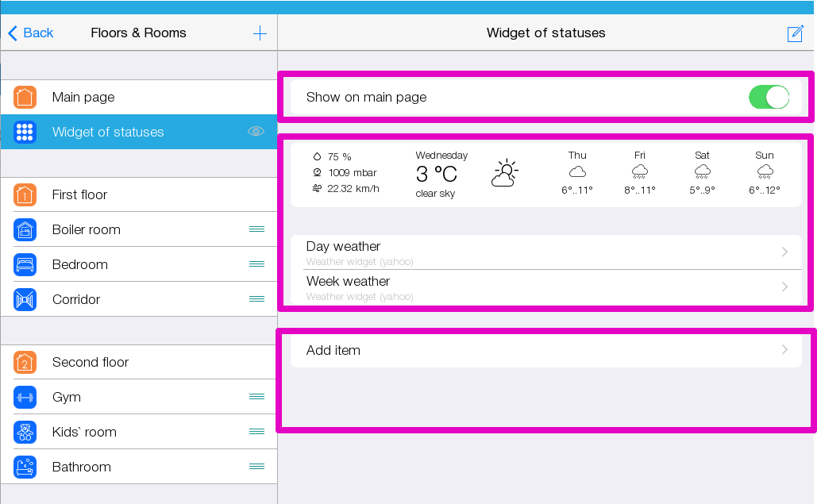Screen dimensions: 821x504
Task: Click the Thursday forecast in weather widget
Action: click(577, 173)
